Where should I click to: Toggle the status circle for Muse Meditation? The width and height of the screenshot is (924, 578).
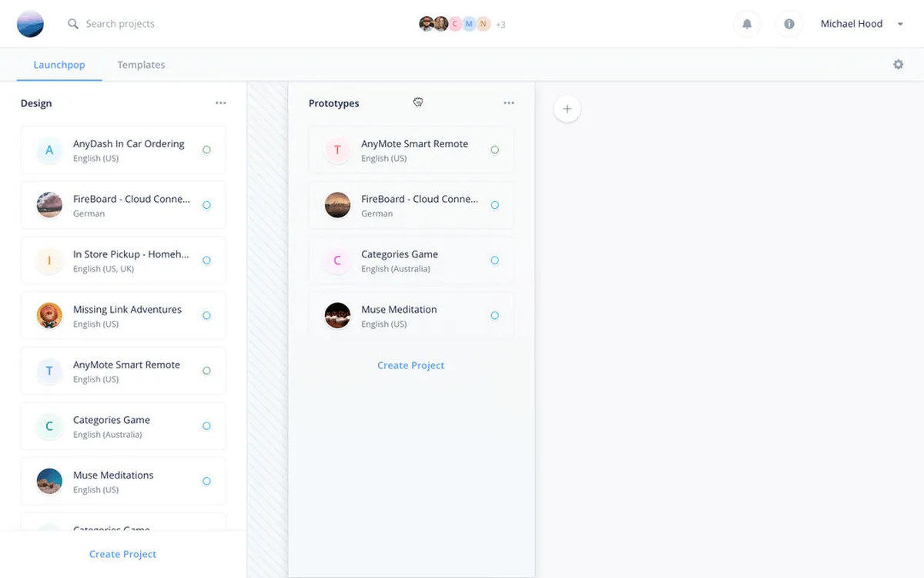coord(494,315)
